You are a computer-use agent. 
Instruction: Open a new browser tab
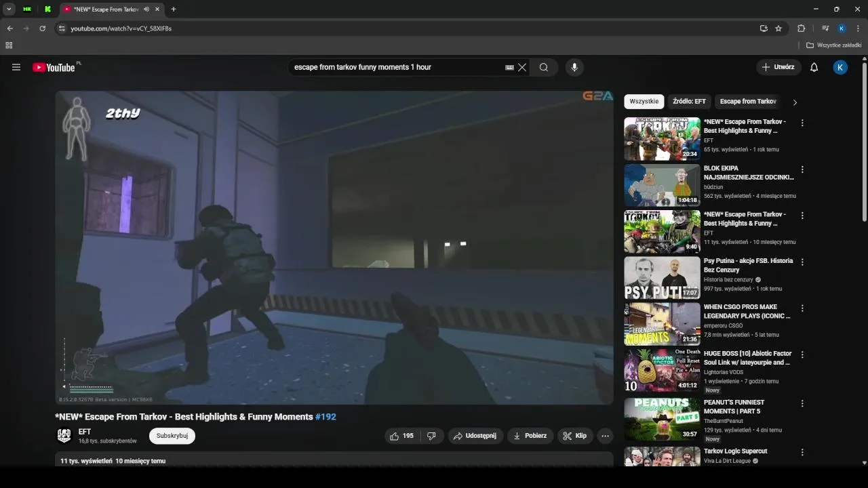174,9
